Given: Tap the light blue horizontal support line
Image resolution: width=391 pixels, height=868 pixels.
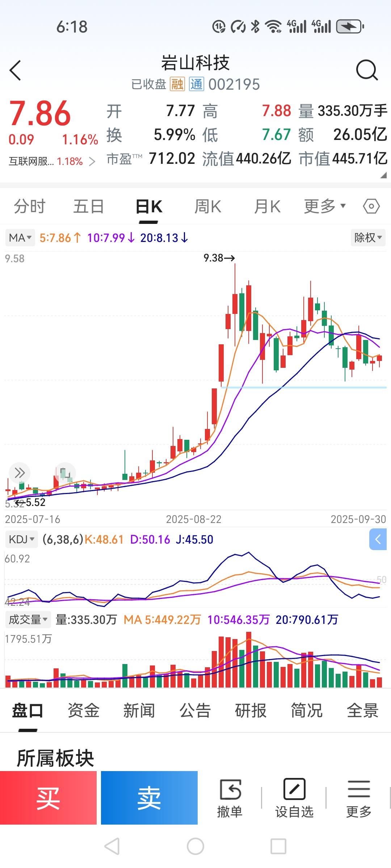Looking at the screenshot, I should point(304,387).
